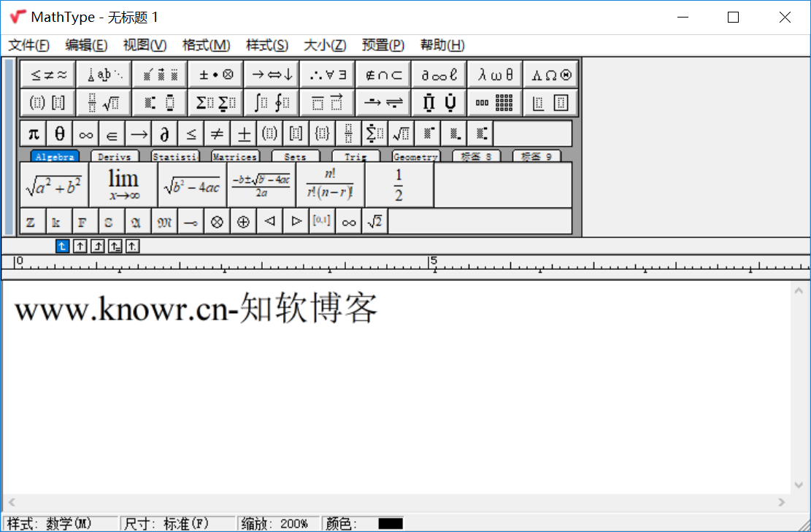The image size is (811, 532).
Task: Insert the blackboard Z symbol
Action: (33, 222)
